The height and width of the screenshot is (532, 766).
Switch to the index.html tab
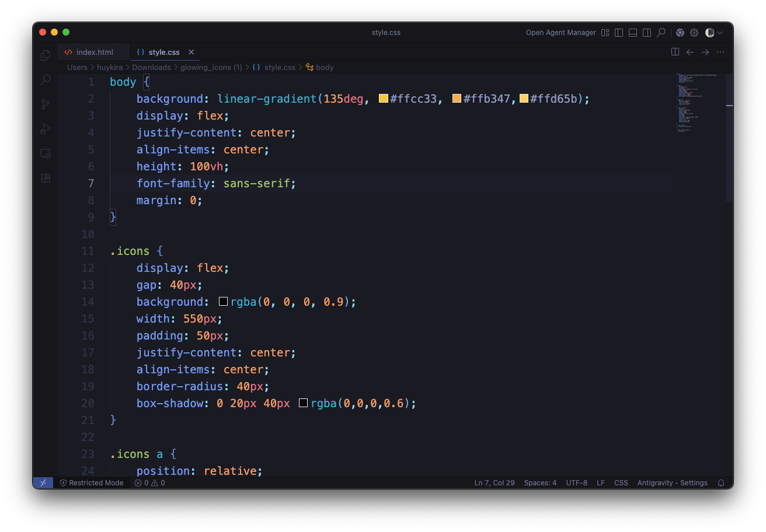tap(94, 52)
